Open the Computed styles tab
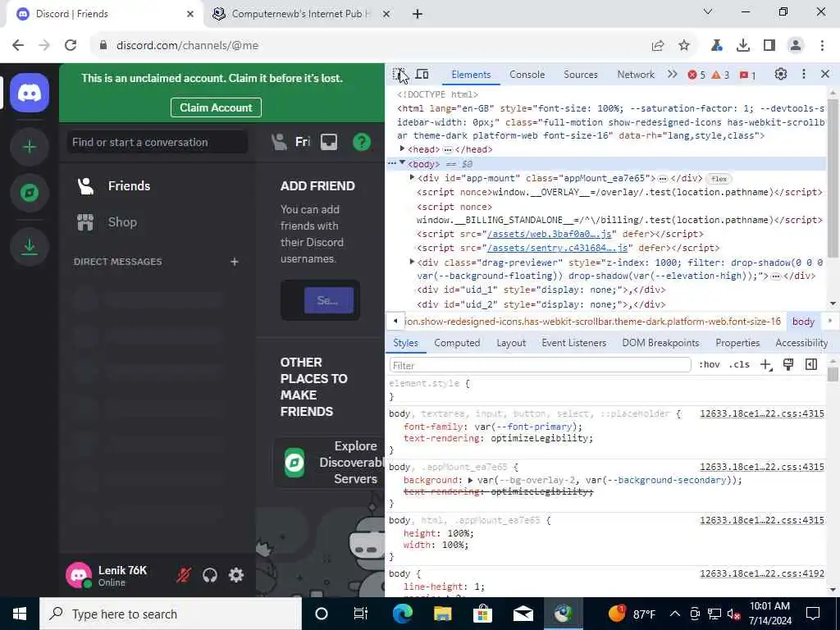Viewport: 840px width, 630px height. click(x=457, y=343)
